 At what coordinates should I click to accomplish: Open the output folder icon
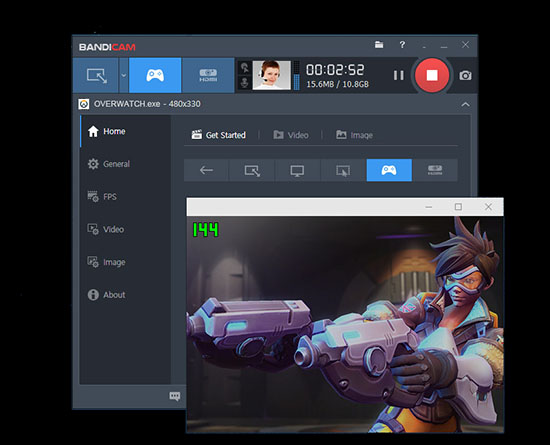379,45
